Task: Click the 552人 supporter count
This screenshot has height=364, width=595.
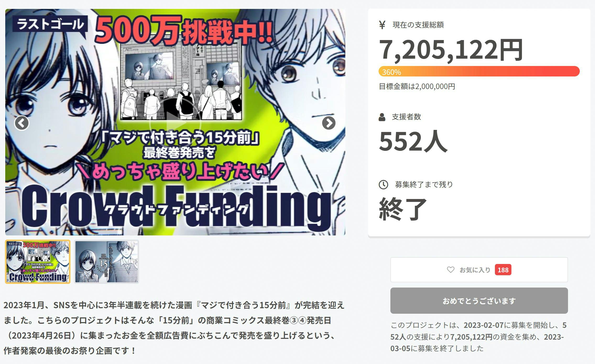Action: (413, 141)
